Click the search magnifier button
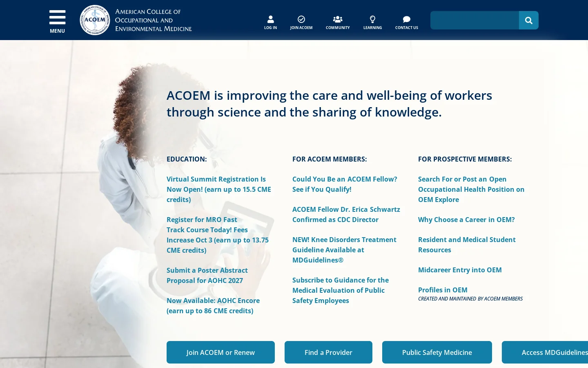Screen dimensions: 588x368 529,20
